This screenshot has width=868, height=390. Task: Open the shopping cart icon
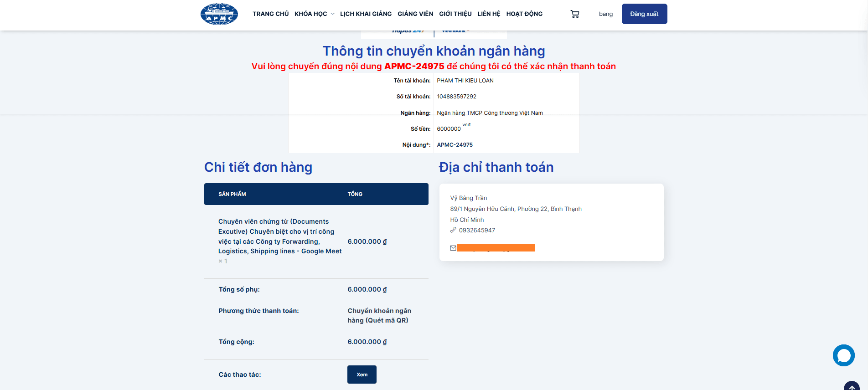click(x=575, y=14)
